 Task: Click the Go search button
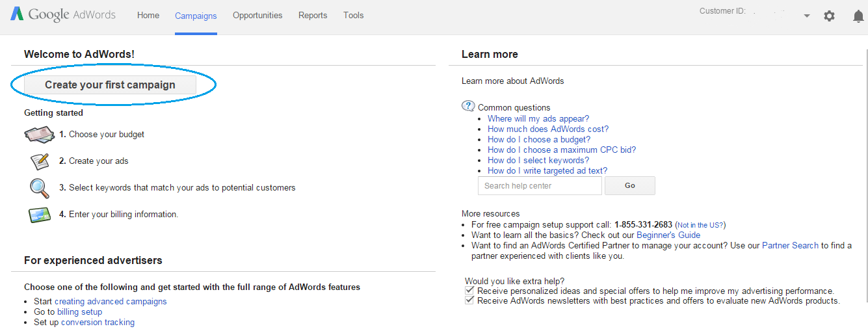pyautogui.click(x=630, y=185)
